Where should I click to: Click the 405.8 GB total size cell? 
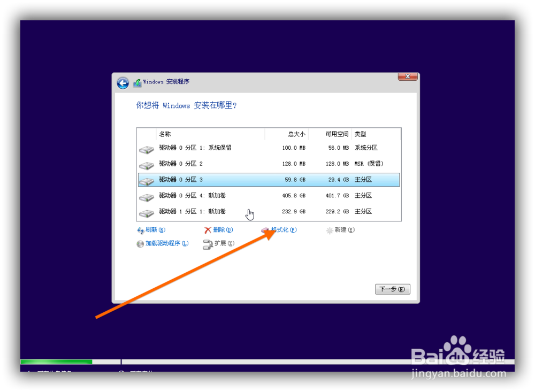(x=294, y=196)
